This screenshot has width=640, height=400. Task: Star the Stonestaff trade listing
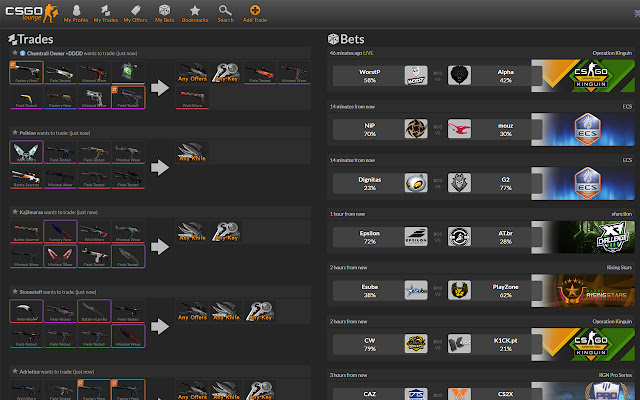(x=14, y=292)
